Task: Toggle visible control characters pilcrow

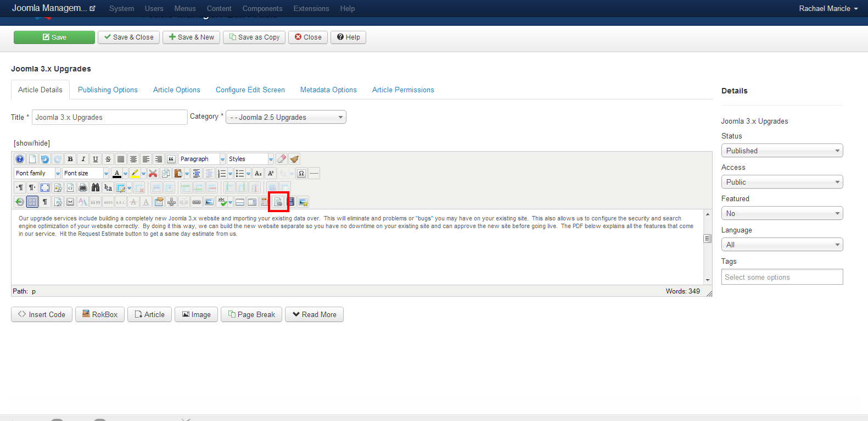Action: coord(45,202)
